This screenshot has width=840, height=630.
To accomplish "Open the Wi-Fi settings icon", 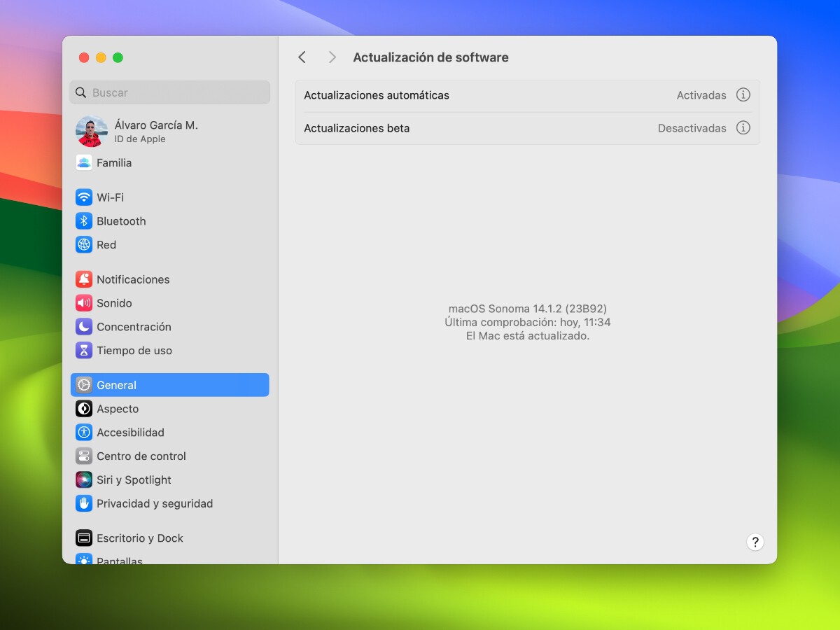I will (x=83, y=197).
